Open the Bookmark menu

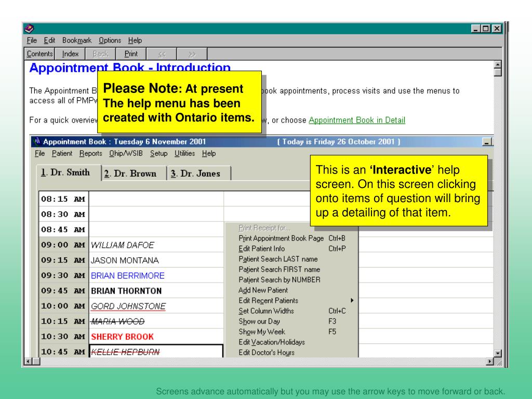[77, 41]
